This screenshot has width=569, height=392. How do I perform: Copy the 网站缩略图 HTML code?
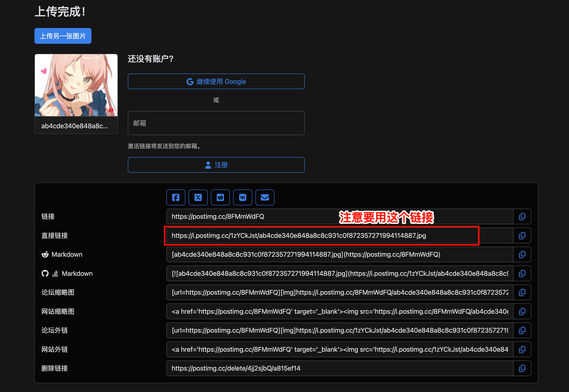pos(522,311)
